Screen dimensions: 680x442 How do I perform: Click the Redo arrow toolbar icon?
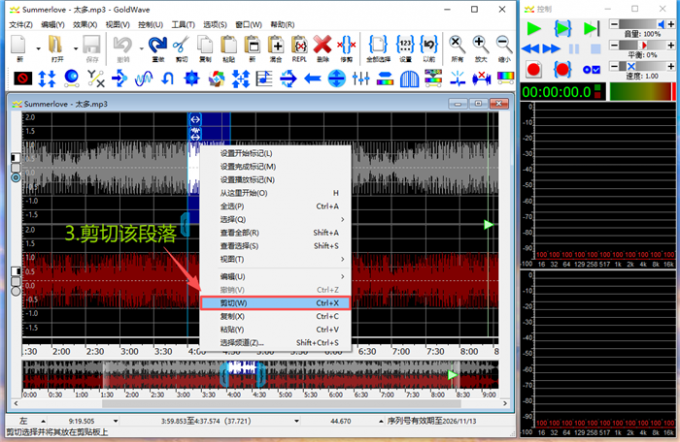click(156, 45)
